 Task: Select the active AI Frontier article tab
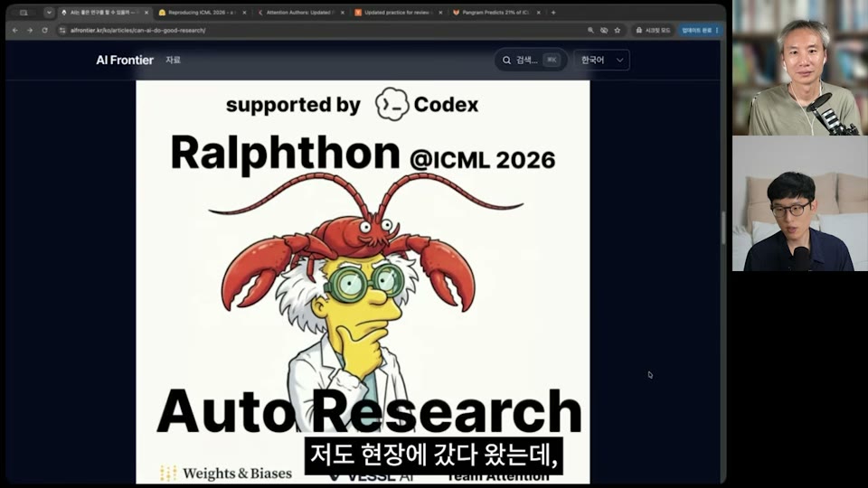click(x=103, y=12)
